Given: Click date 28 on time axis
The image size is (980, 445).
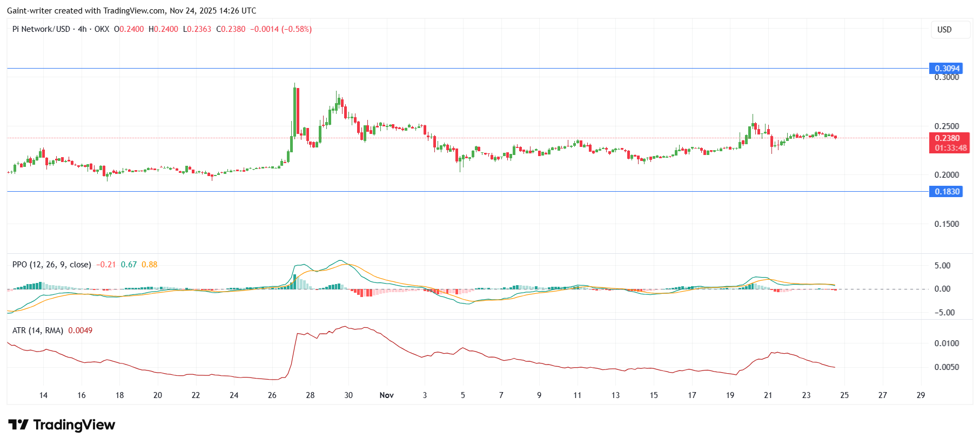Looking at the screenshot, I should coord(310,395).
